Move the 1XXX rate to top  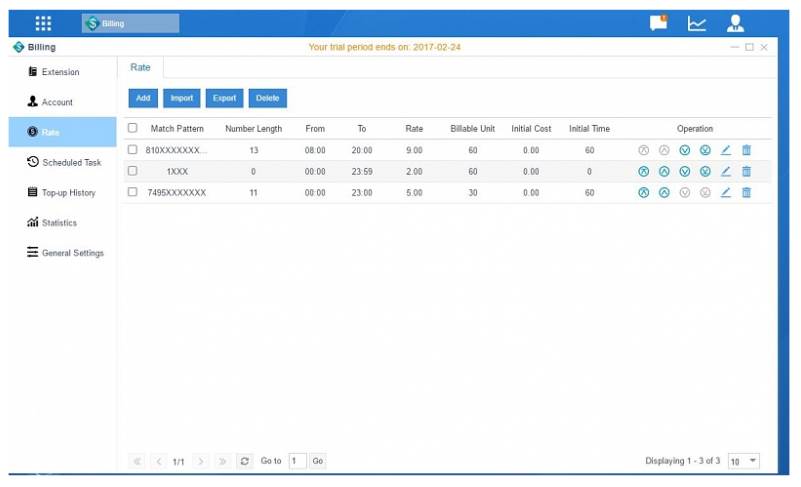click(644, 171)
